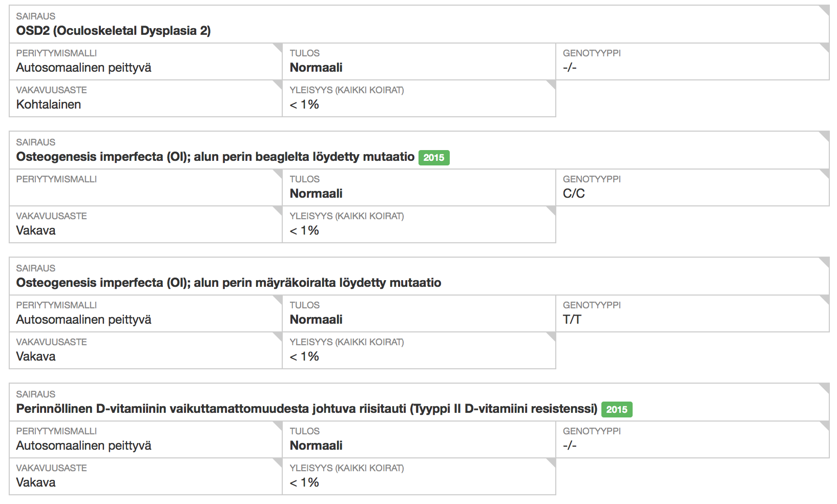This screenshot has height=504, width=837.
Task: Select the Kohtalainen severity value
Action: [x=49, y=104]
